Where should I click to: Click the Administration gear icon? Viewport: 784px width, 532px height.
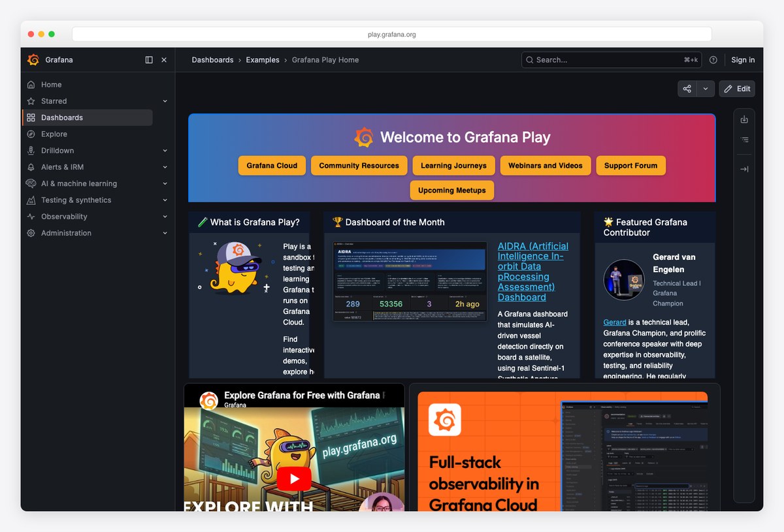31,233
